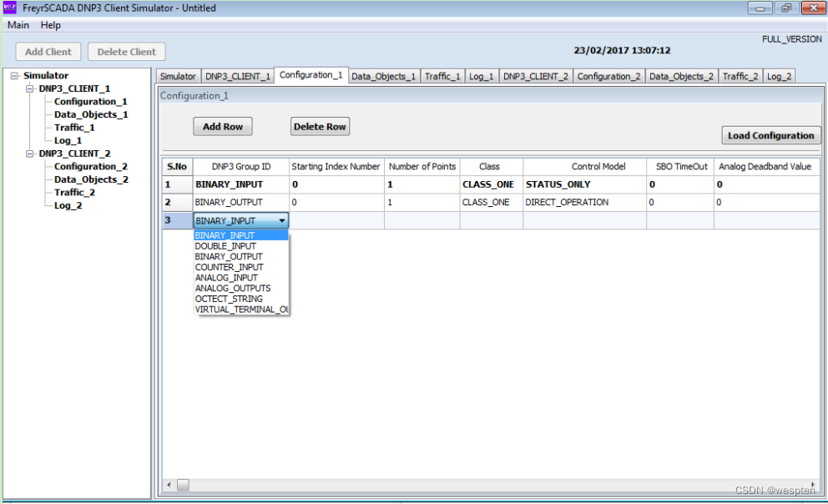Switch to the Data_Objects_1 tab
828x504 pixels.
coord(383,77)
